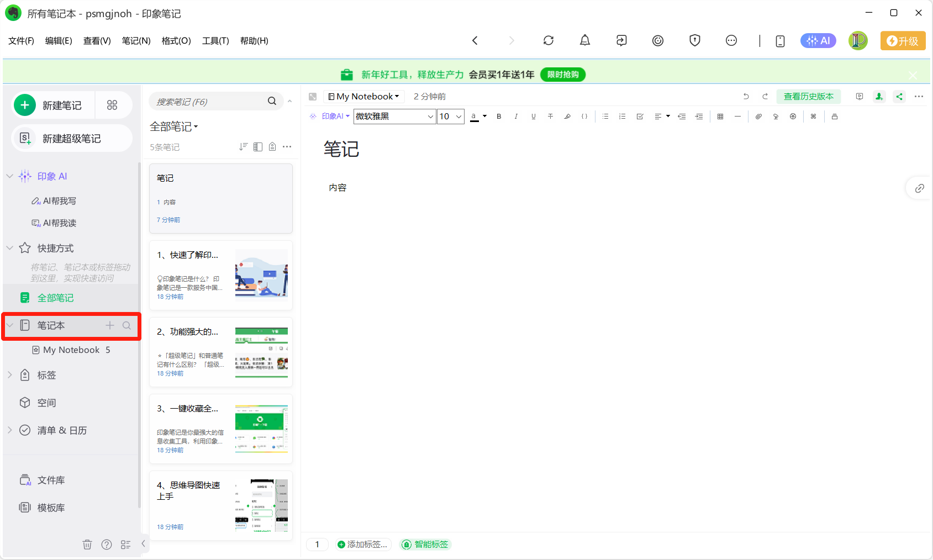This screenshot has width=933, height=560.
Task: Toggle underline formatting
Action: click(x=533, y=117)
